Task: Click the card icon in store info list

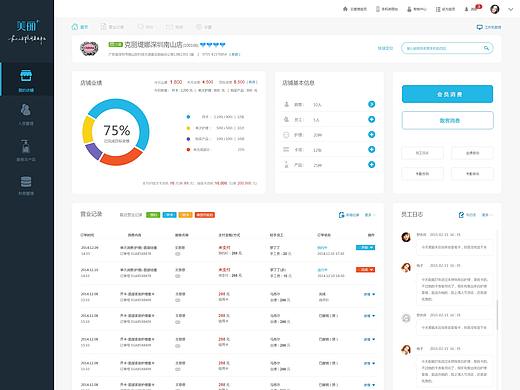Action: [x=286, y=149]
